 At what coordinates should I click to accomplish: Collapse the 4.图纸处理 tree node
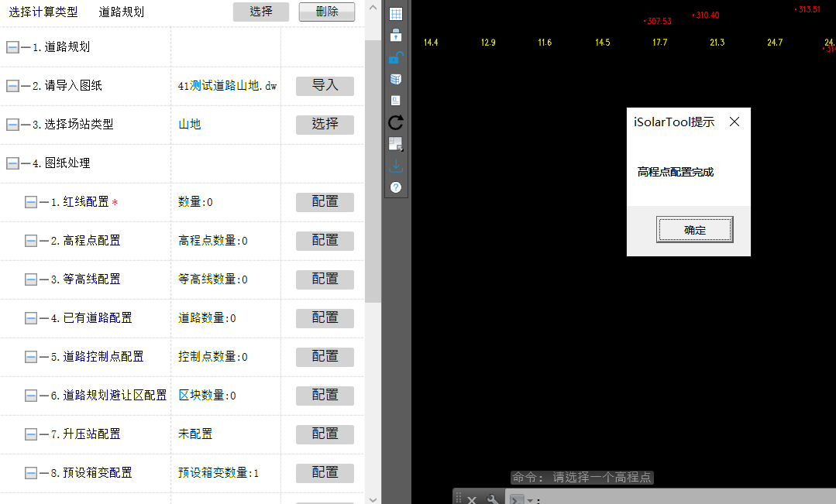pos(12,163)
